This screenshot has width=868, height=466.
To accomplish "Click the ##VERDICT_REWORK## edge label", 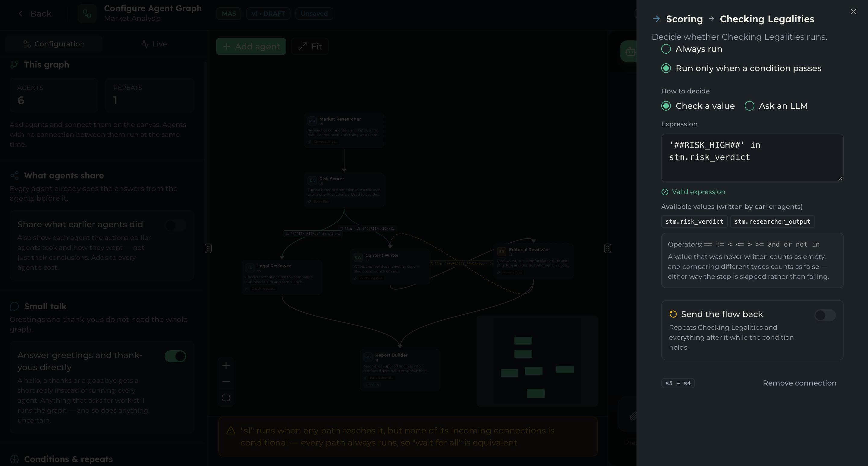I will click(x=462, y=264).
